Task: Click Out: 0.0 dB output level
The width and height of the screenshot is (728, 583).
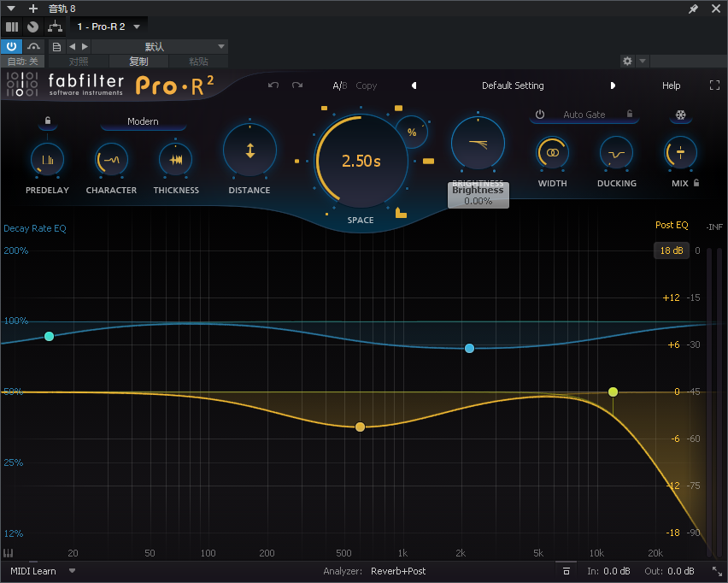Action: click(669, 571)
